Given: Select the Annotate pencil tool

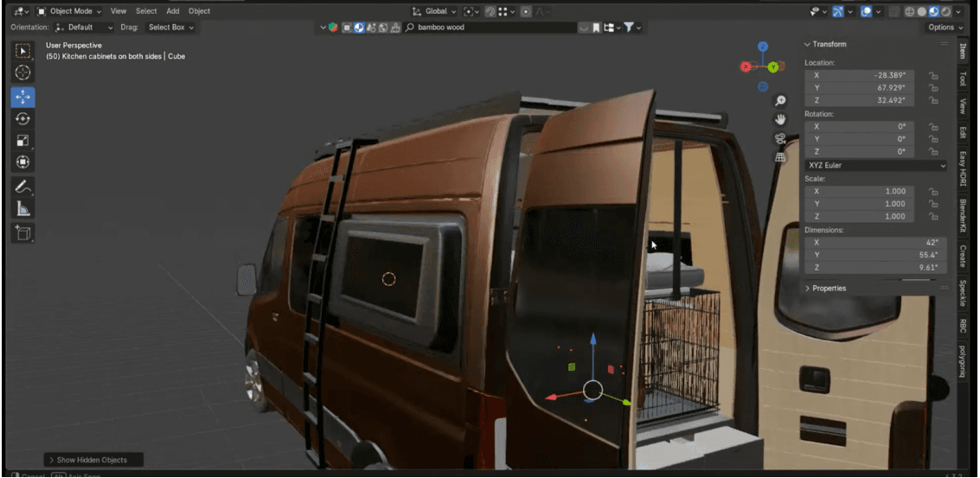Looking at the screenshot, I should pos(23,186).
